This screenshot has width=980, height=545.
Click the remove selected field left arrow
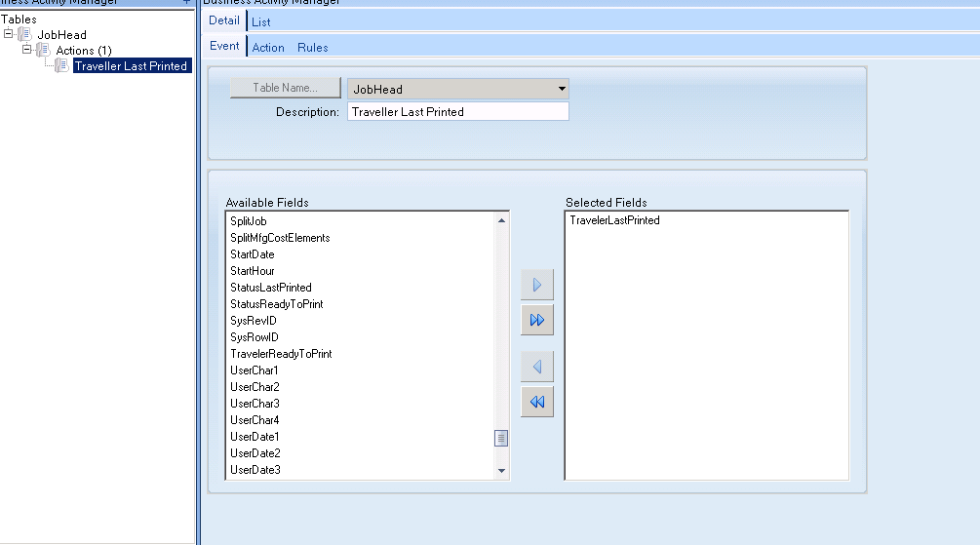(x=537, y=367)
